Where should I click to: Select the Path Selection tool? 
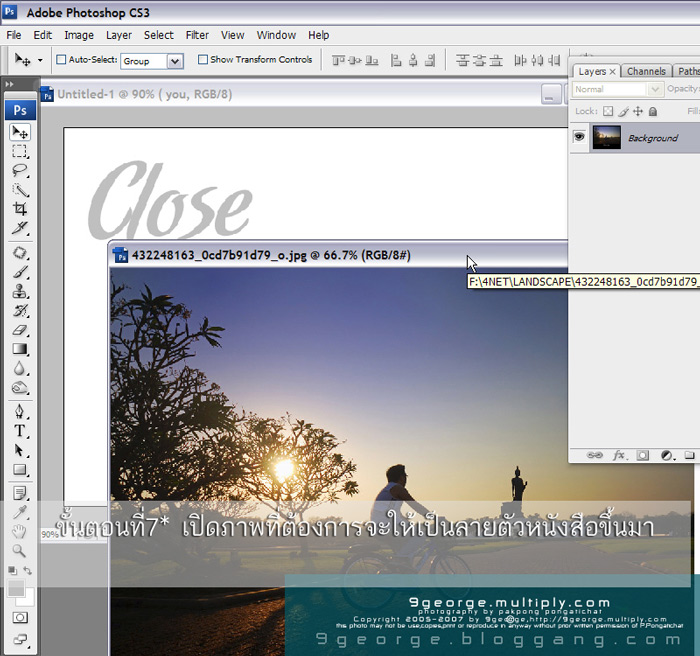(x=20, y=450)
